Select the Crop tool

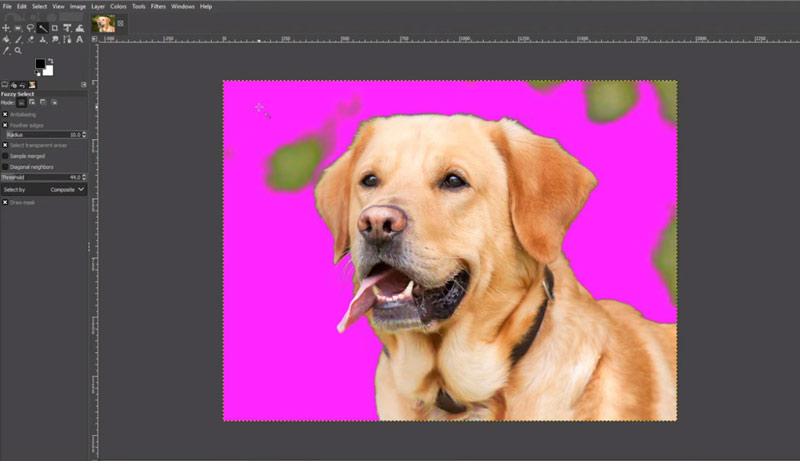point(55,28)
